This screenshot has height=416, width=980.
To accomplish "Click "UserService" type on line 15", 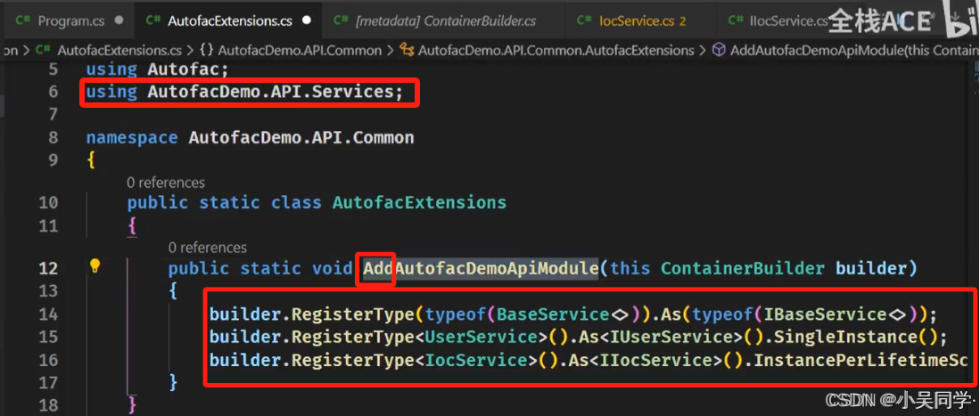I will [482, 338].
